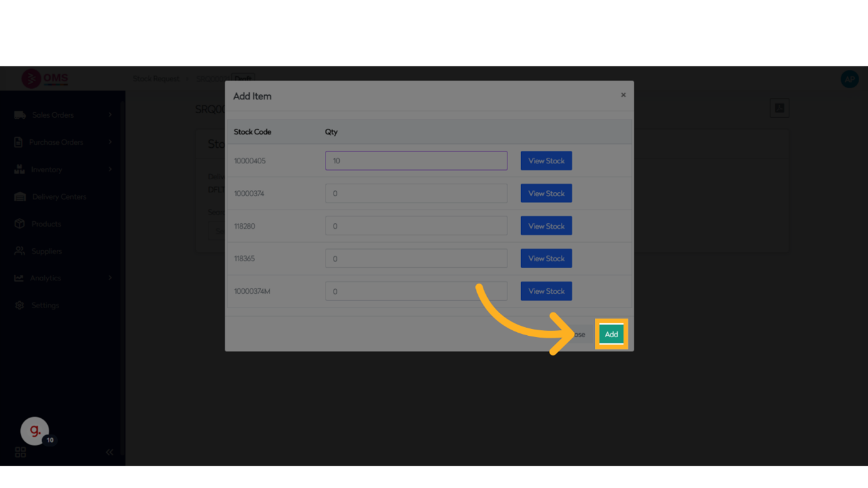Screen dimensions: 868x488
Task: Focus the Qty field for 10000405
Action: (x=415, y=161)
